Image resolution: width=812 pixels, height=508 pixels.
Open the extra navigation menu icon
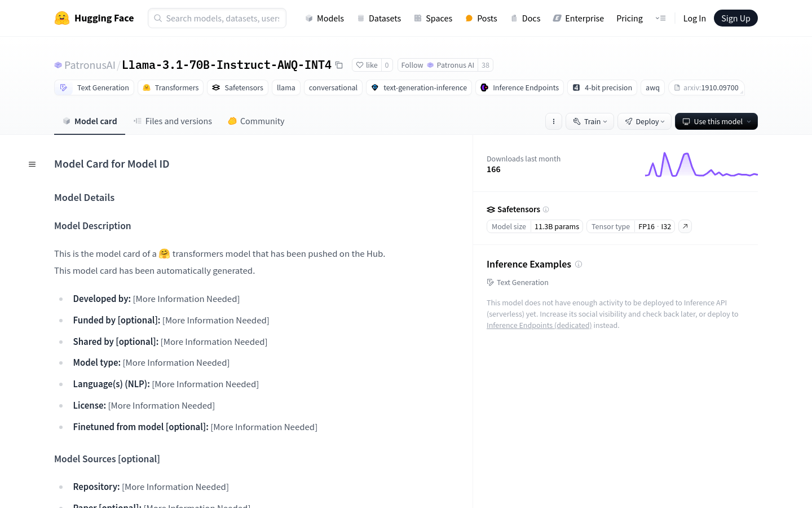coord(660,18)
